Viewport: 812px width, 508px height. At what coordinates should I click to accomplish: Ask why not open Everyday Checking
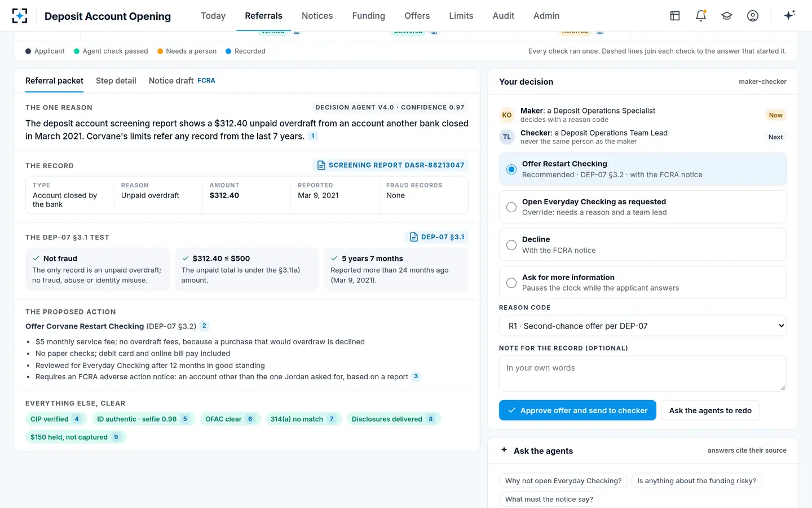pyautogui.click(x=563, y=481)
